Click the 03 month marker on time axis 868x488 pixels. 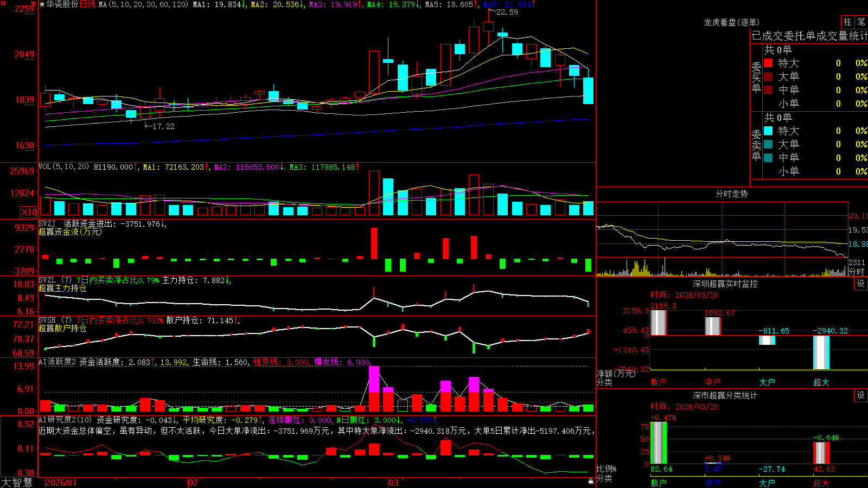point(393,483)
